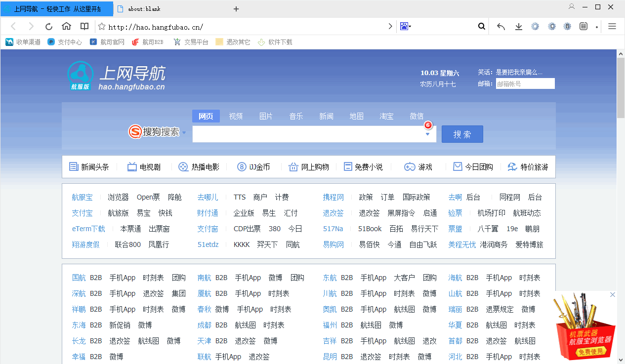This screenshot has width=625, height=364.
Task: Open the 携程网 link
Action: [x=333, y=197]
